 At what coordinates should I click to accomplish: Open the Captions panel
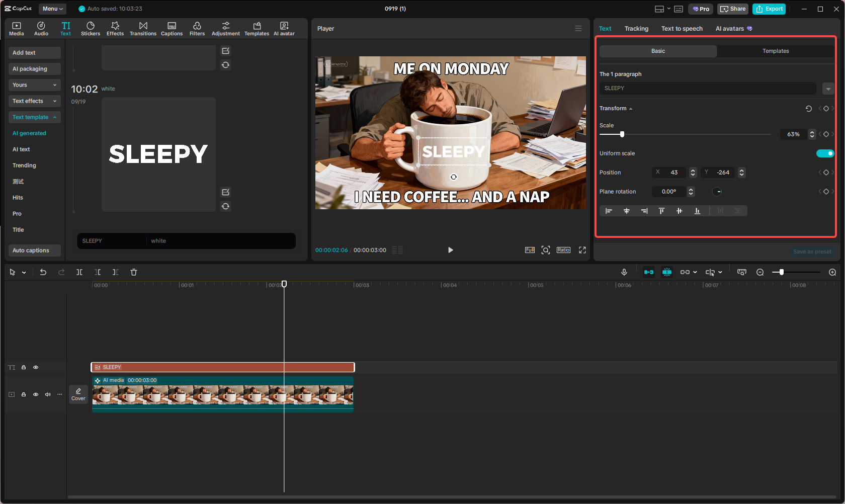[x=172, y=28]
